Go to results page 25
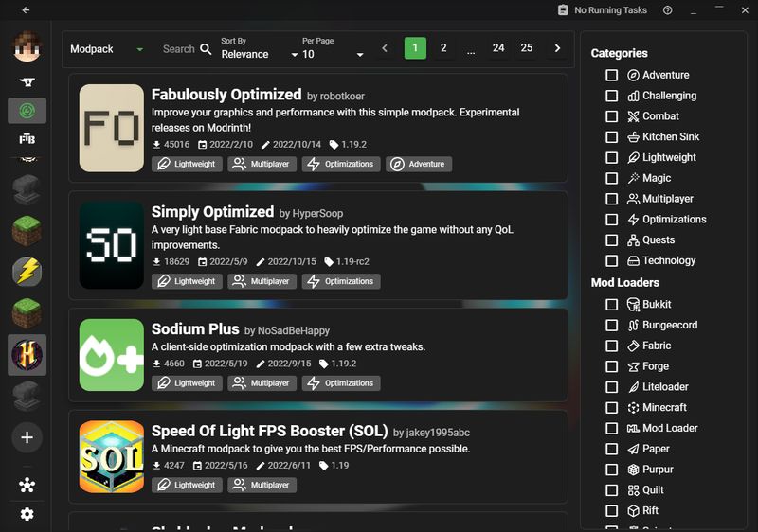758x532 pixels. pos(527,47)
